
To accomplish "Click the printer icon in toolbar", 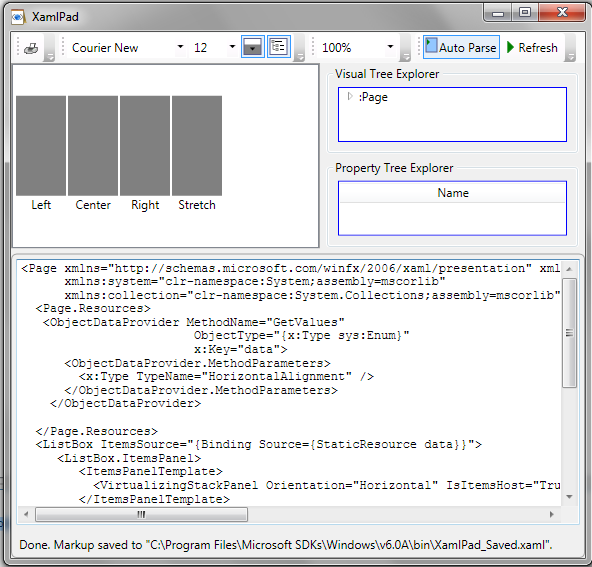I will tap(31, 48).
